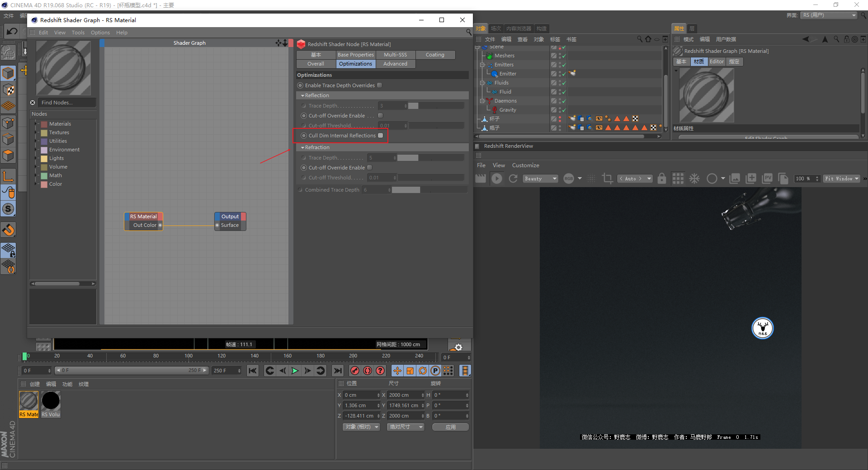Viewport: 868px width, 470px height.
Task: Toggle rotation keying icon in timeline
Action: pos(423,371)
